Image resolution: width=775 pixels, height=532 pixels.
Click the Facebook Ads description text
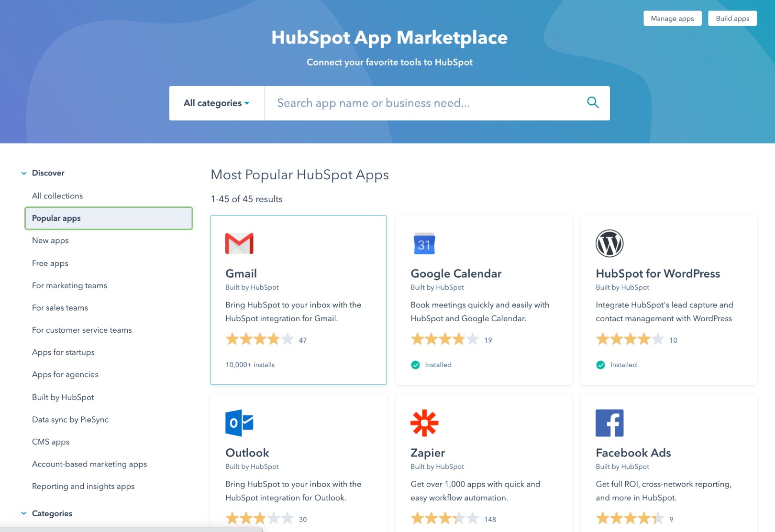(664, 491)
